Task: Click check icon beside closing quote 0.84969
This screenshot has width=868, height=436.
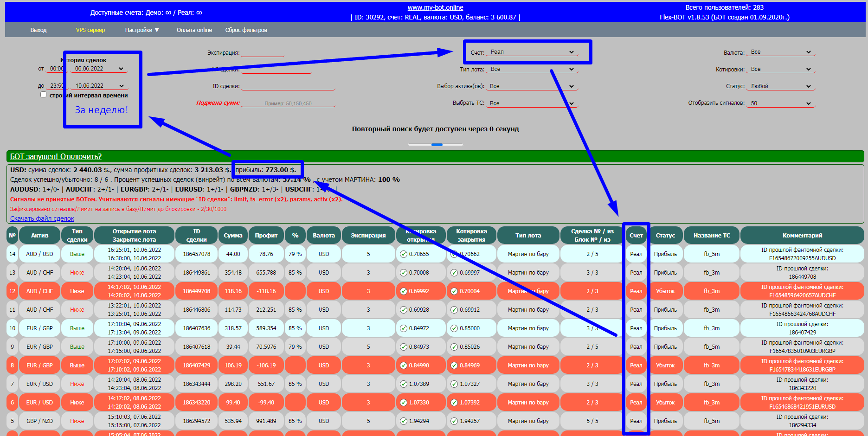Action: 454,365
